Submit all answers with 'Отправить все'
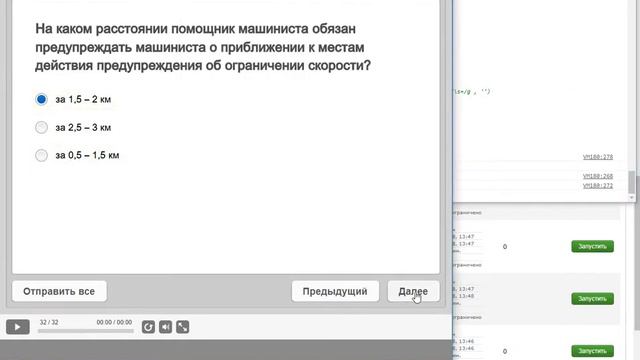 tap(59, 291)
